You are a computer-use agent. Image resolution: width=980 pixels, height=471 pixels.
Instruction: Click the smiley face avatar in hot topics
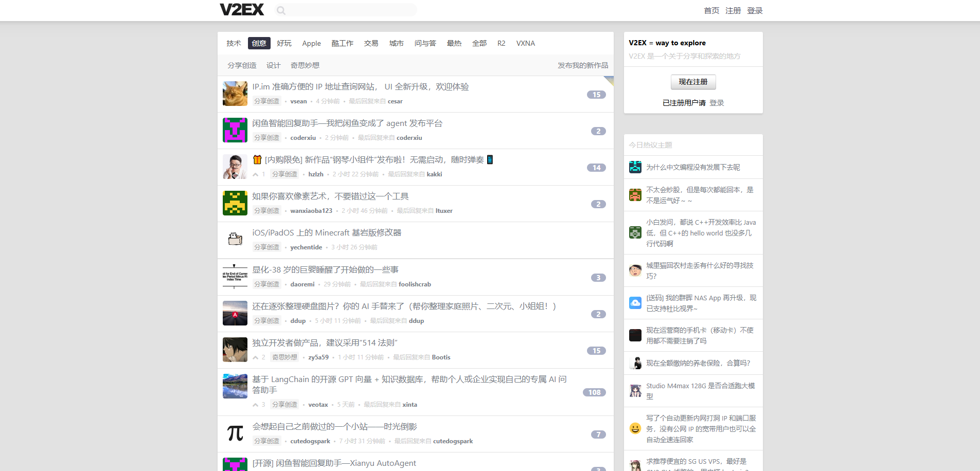click(635, 428)
